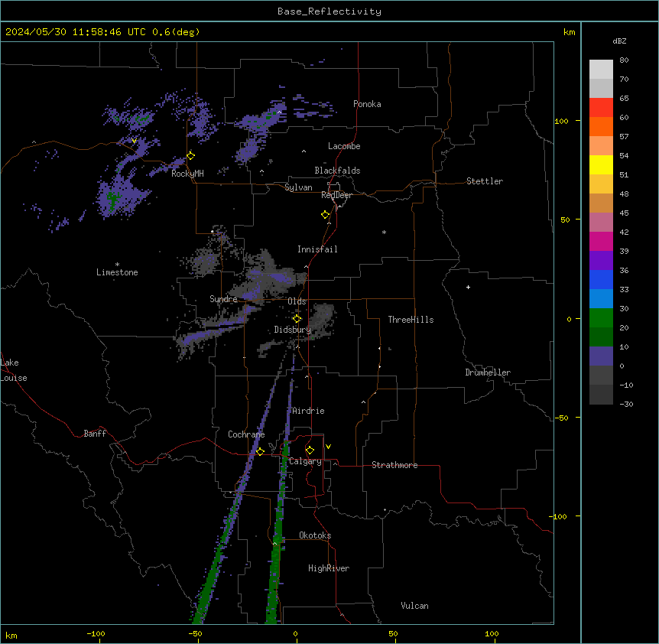Click the 45 value on dBZ legend

[x=624, y=213]
